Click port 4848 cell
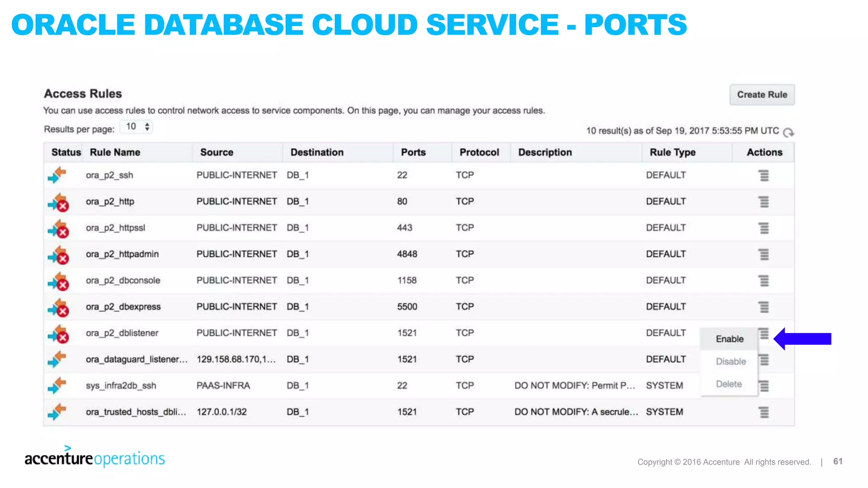This screenshot has height=488, width=868. [407, 254]
